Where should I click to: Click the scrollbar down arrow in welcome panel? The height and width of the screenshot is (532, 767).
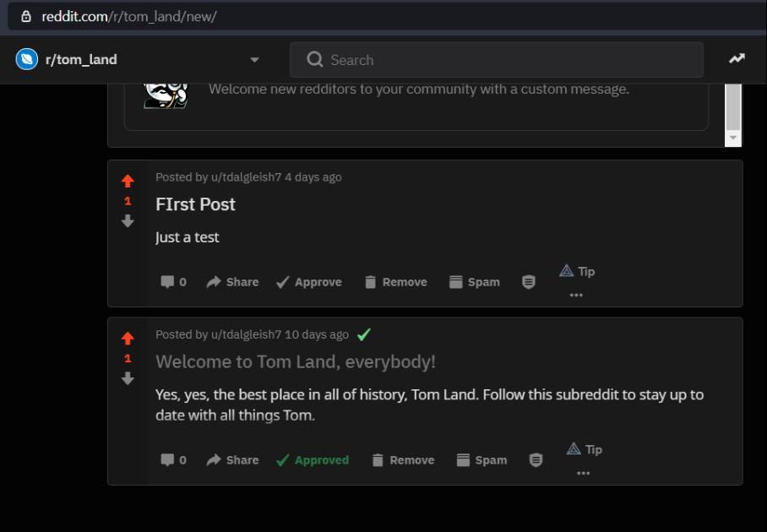click(732, 138)
